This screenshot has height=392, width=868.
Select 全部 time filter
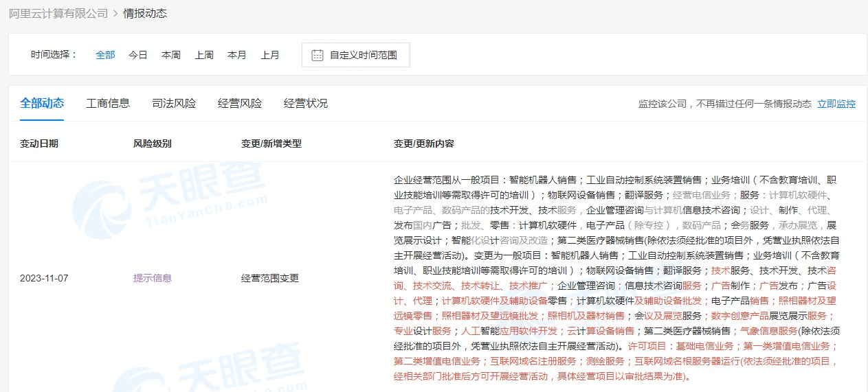[105, 55]
